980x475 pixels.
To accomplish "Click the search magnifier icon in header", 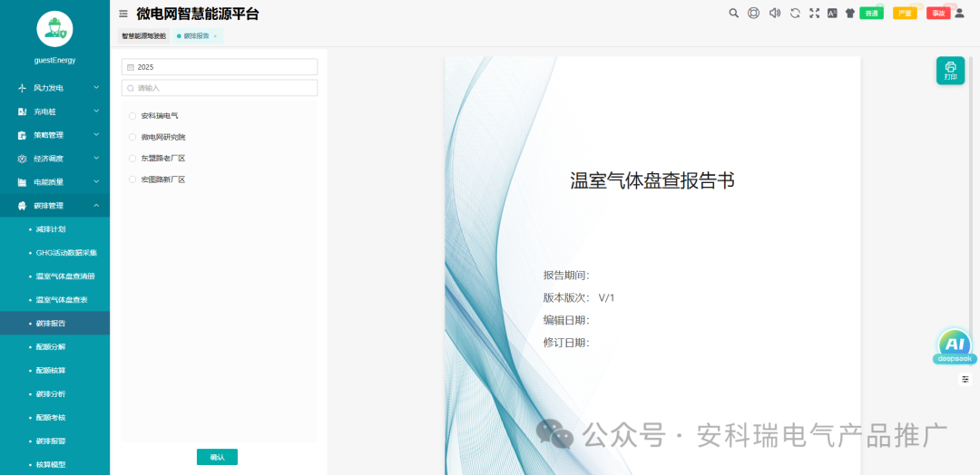I will click(734, 13).
